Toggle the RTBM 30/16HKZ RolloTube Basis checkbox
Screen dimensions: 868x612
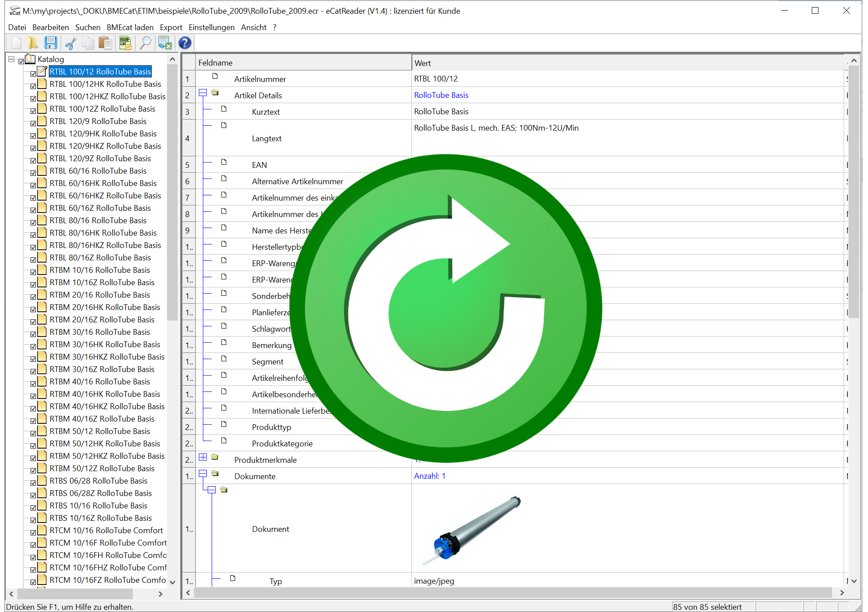[33, 359]
